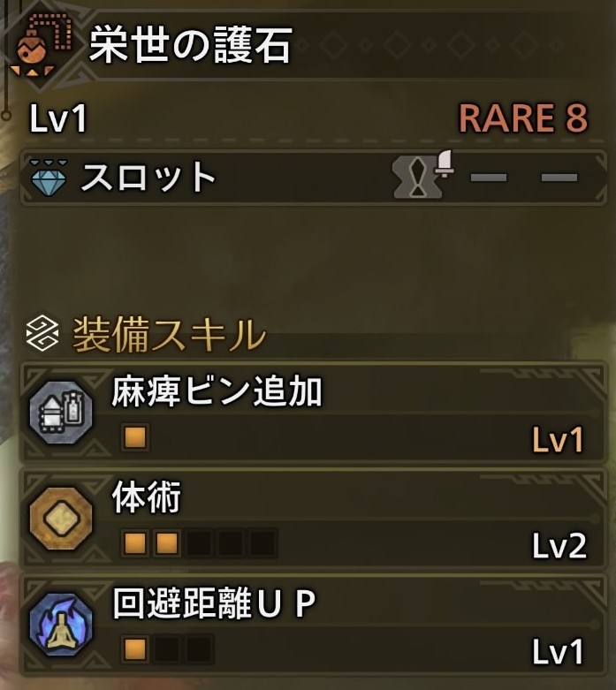
Task: Open the 回避距離UP skill row
Action: point(314,624)
